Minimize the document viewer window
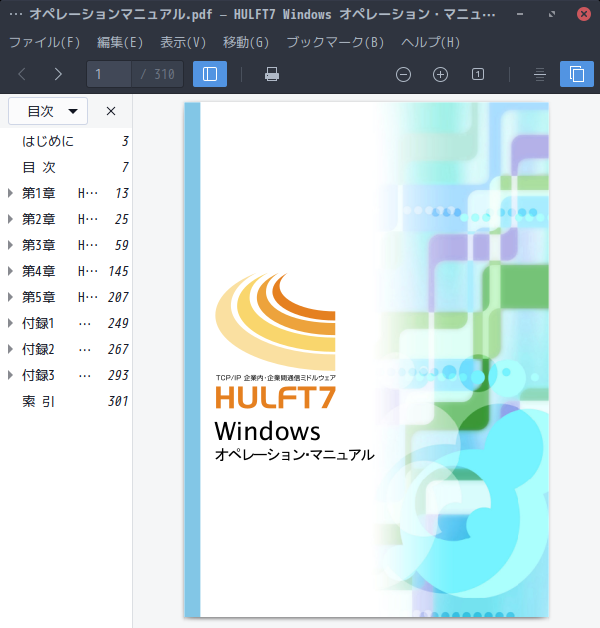Screen dimensions: 600x628 [520, 14]
